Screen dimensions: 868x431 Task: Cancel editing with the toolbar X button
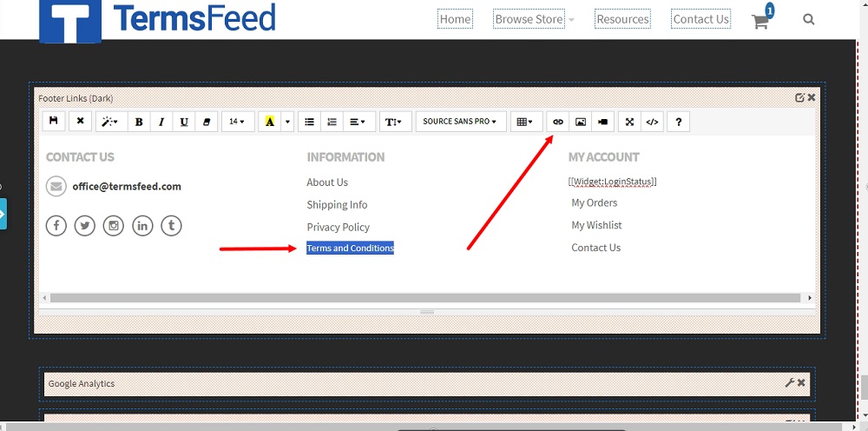[80, 122]
